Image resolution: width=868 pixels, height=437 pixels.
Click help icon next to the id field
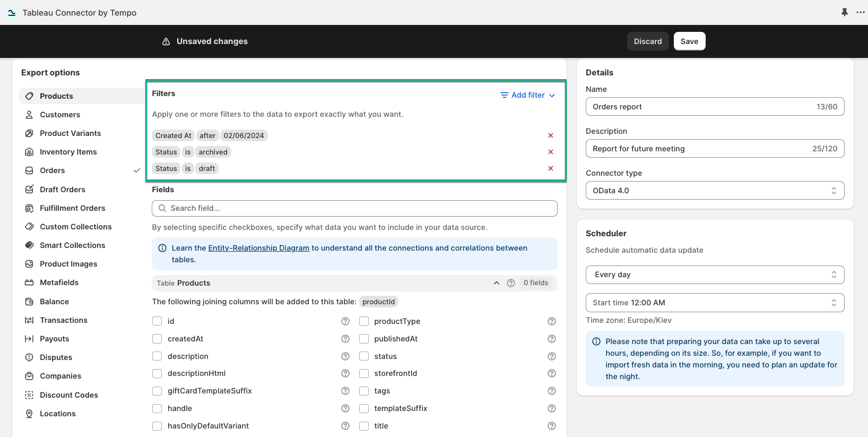[x=345, y=321]
